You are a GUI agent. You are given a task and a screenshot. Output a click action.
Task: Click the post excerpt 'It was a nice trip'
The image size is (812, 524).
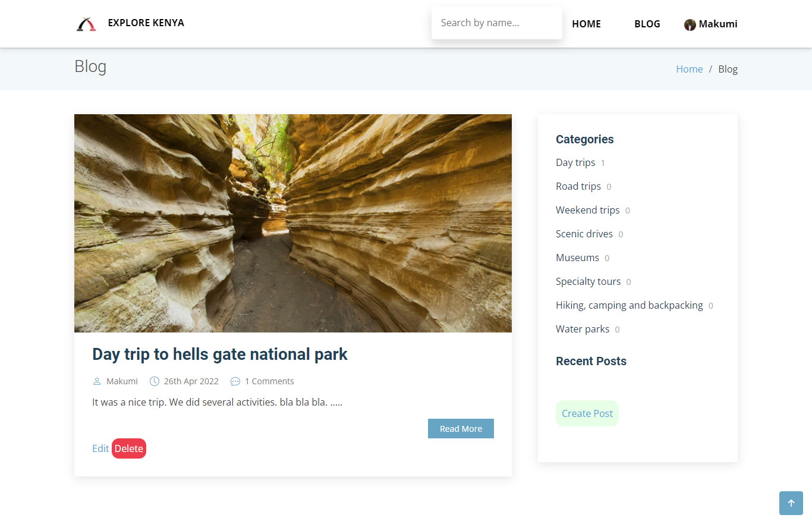[217, 402]
